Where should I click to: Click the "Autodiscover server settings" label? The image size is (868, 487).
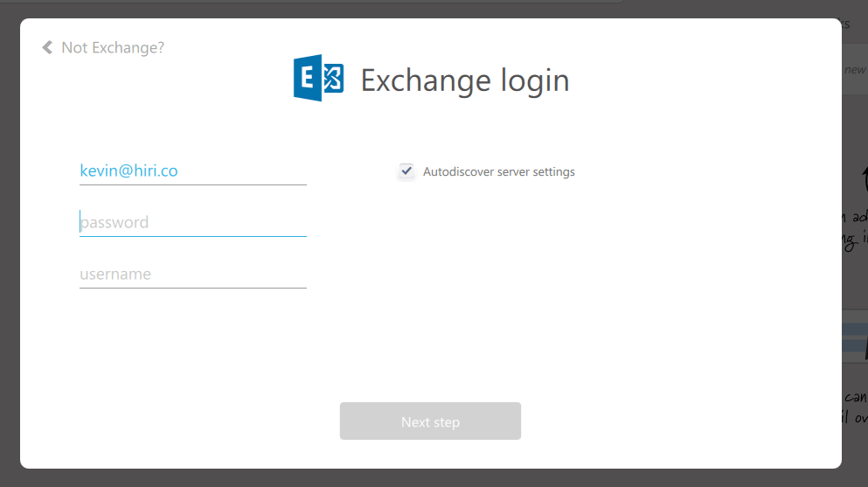[499, 171]
